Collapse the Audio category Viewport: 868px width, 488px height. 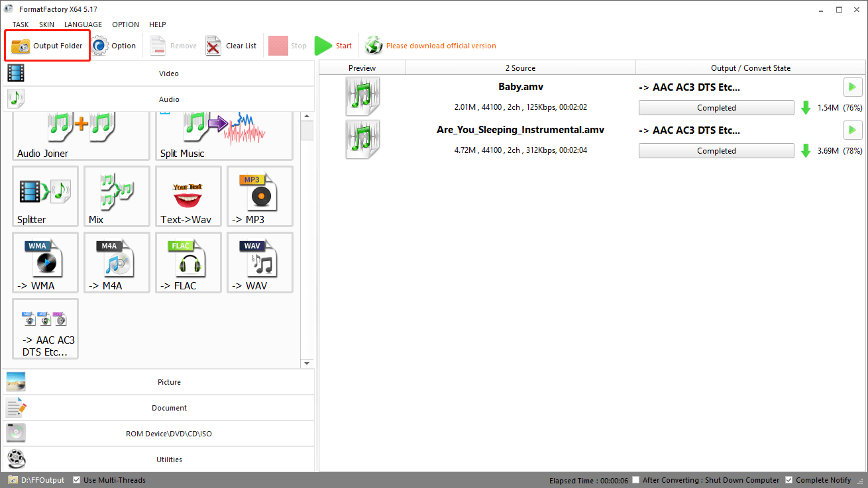pos(159,99)
